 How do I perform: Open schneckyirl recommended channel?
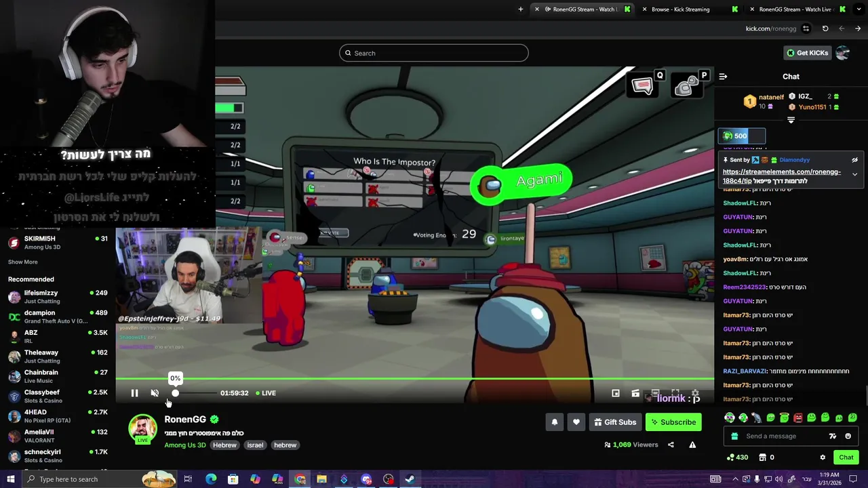click(x=58, y=456)
